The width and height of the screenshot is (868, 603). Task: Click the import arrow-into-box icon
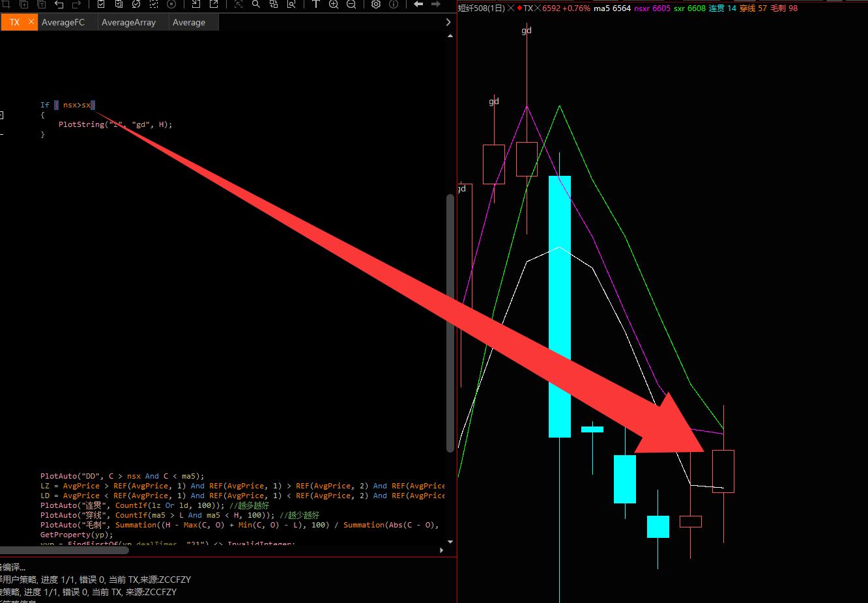coord(195,4)
